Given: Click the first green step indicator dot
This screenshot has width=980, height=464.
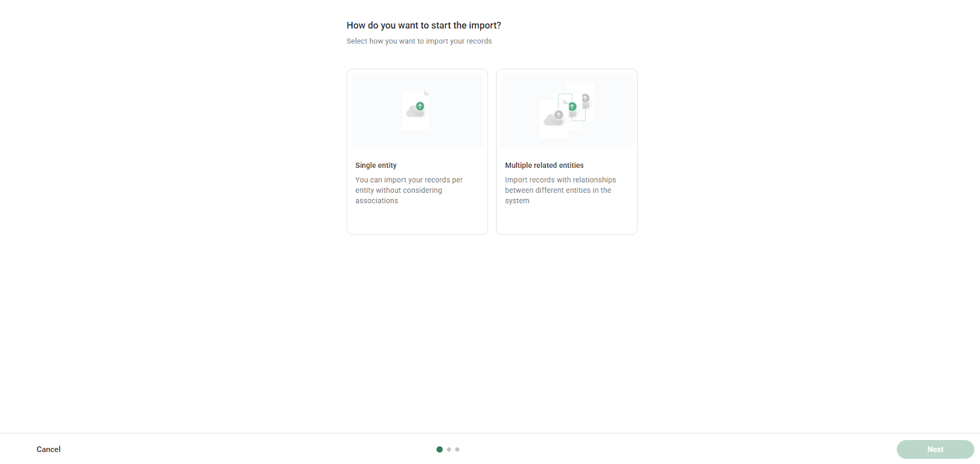Looking at the screenshot, I should (439, 449).
